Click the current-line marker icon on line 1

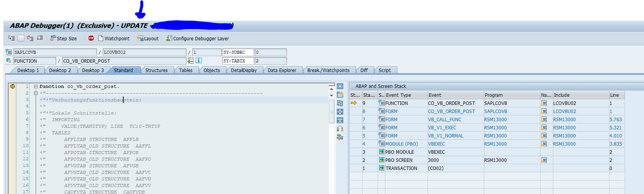pyautogui.click(x=12, y=86)
